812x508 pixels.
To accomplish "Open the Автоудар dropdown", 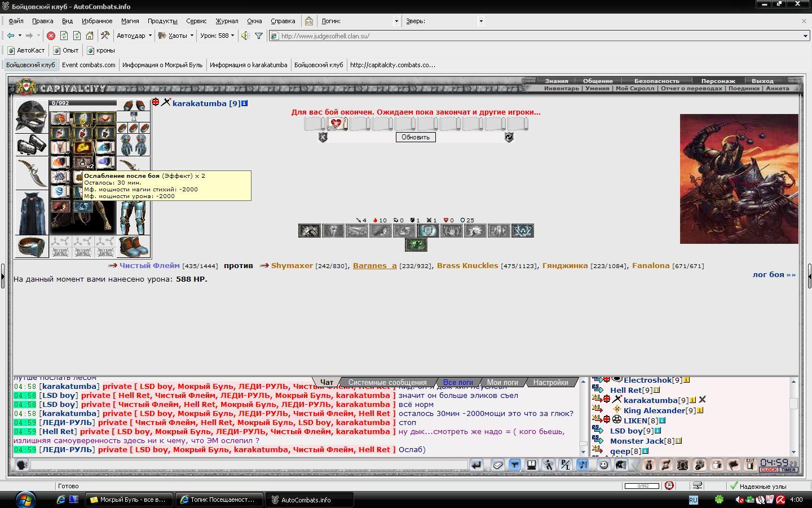I will tap(134, 36).
